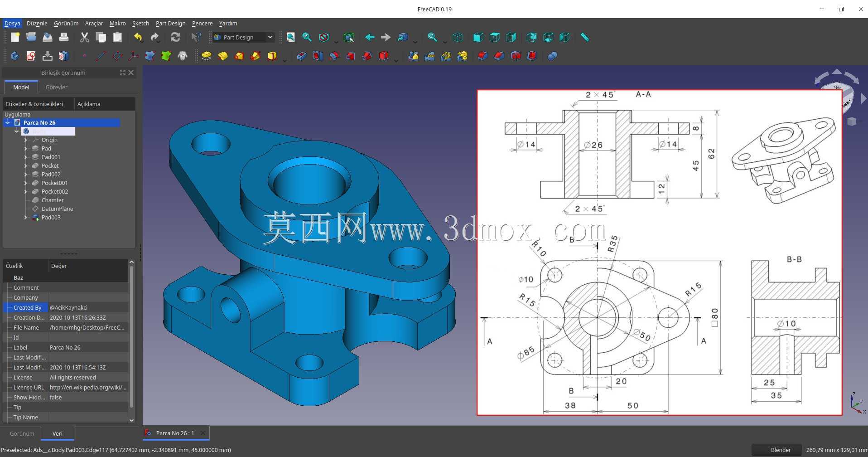Click the Etiketler & öznitelikleri column header

click(39, 104)
